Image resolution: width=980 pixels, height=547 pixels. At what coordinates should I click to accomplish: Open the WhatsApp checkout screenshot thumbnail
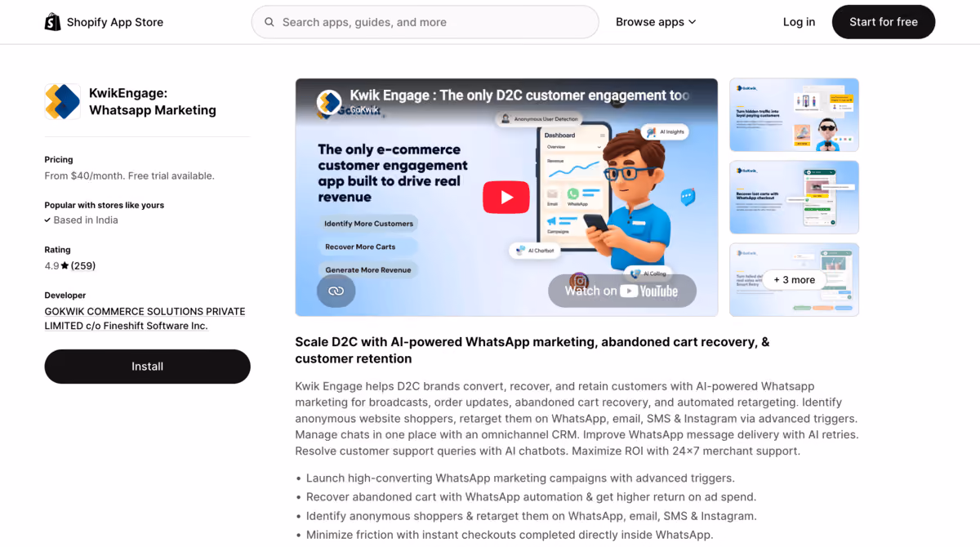(794, 197)
